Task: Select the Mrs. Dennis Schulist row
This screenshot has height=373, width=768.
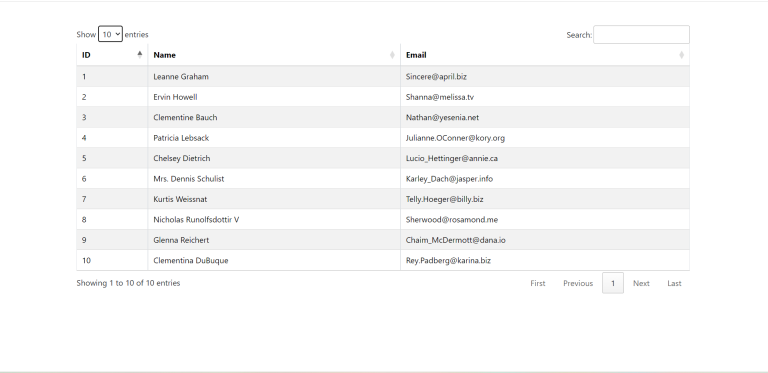Action: pos(383,179)
